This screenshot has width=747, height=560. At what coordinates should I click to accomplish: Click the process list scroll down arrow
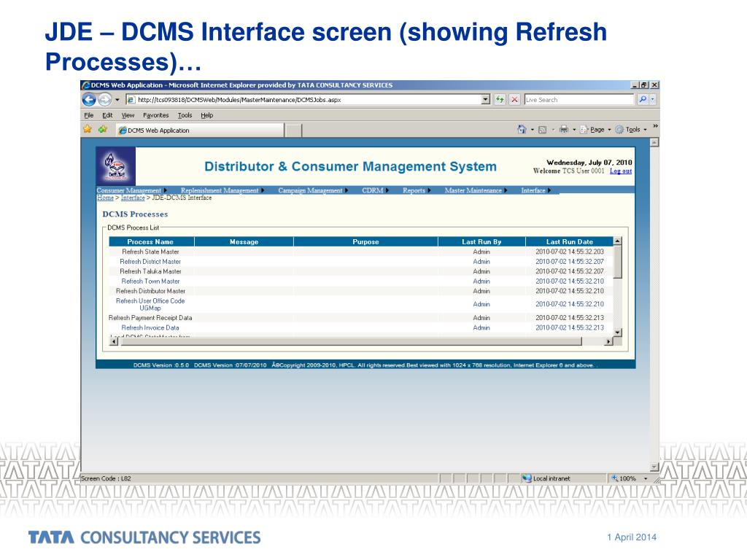point(617,332)
